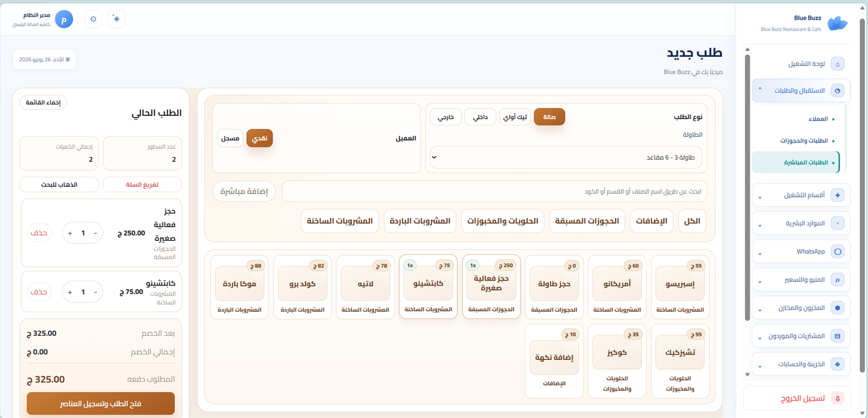Click the المشتريات والموردون list icon
The image size is (868, 418).
pos(837,336)
